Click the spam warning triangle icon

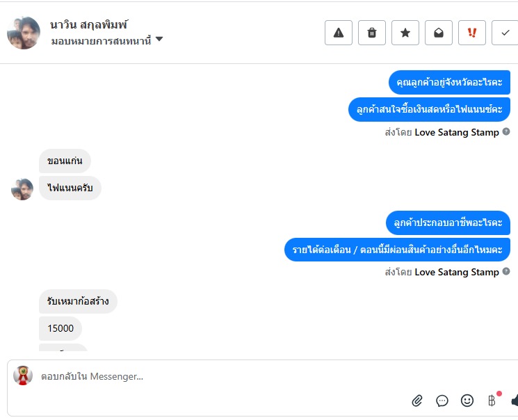pyautogui.click(x=339, y=33)
